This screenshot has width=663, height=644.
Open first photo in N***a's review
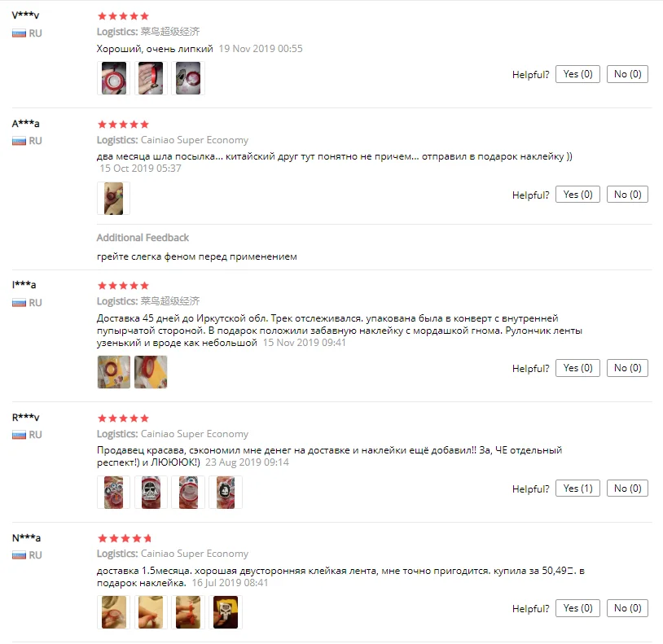tap(114, 612)
